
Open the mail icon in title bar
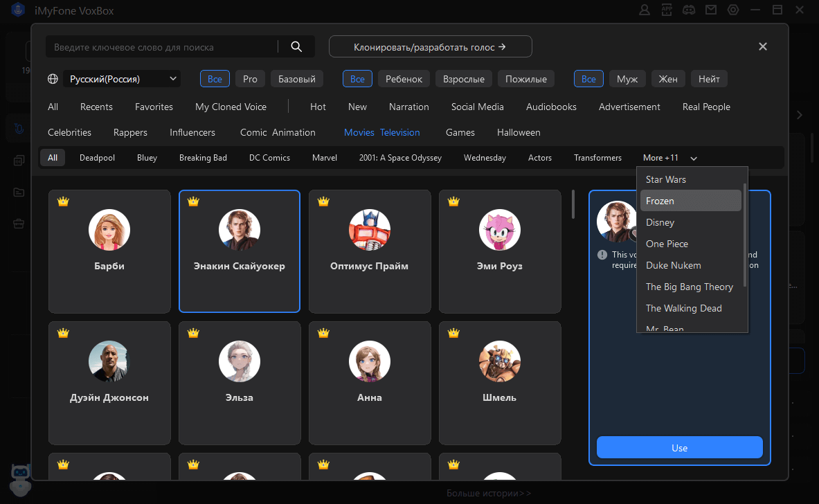tap(711, 10)
